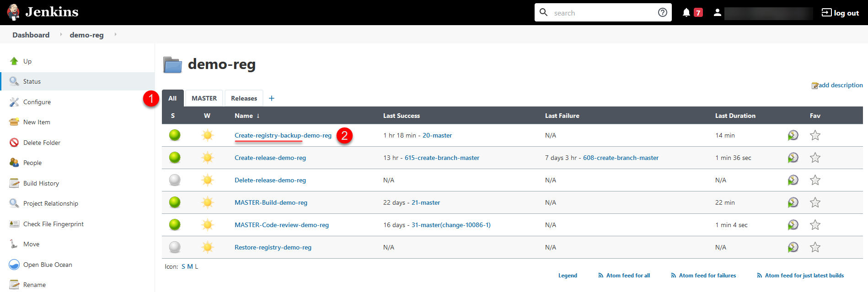The width and height of the screenshot is (868, 292).
Task: Expand the Dashboard breadcrumb arrow
Action: coord(61,34)
